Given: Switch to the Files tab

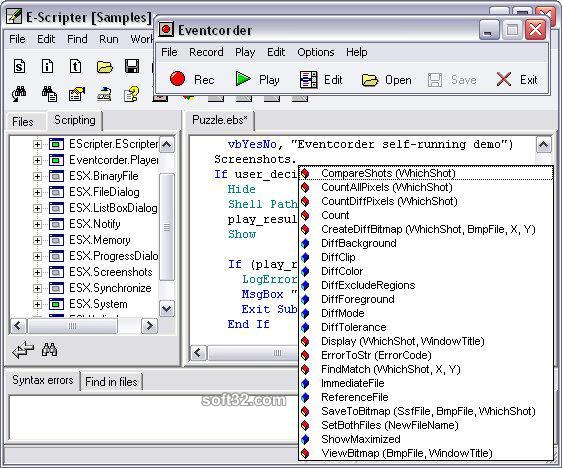Looking at the screenshot, I should tap(23, 122).
